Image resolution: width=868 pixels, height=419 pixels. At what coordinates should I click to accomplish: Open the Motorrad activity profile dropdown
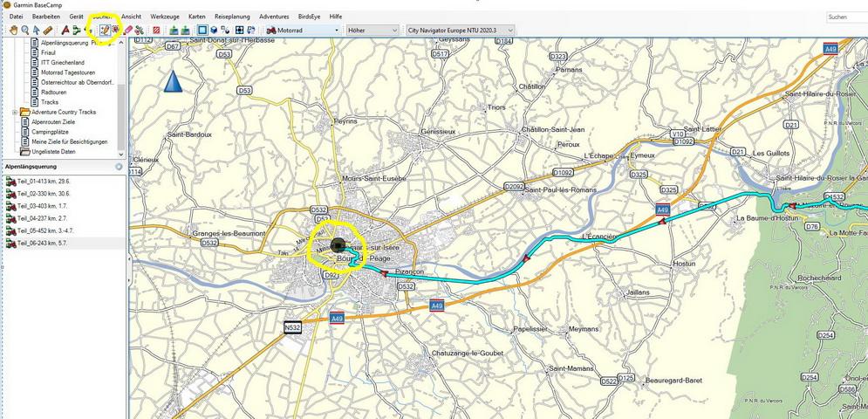pyautogui.click(x=302, y=30)
